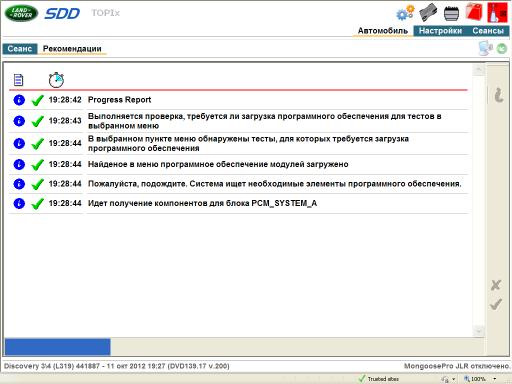512x384 pixels.
Task: Click the scroll down arrow of log
Action: click(x=479, y=331)
